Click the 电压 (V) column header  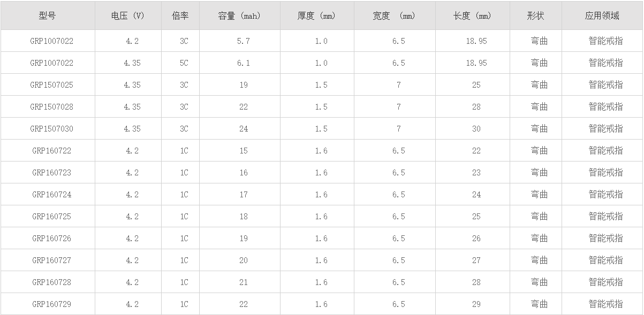(x=128, y=16)
